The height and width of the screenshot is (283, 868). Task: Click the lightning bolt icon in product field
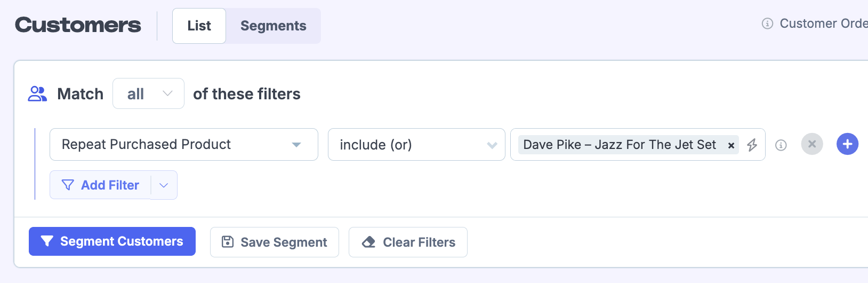752,145
